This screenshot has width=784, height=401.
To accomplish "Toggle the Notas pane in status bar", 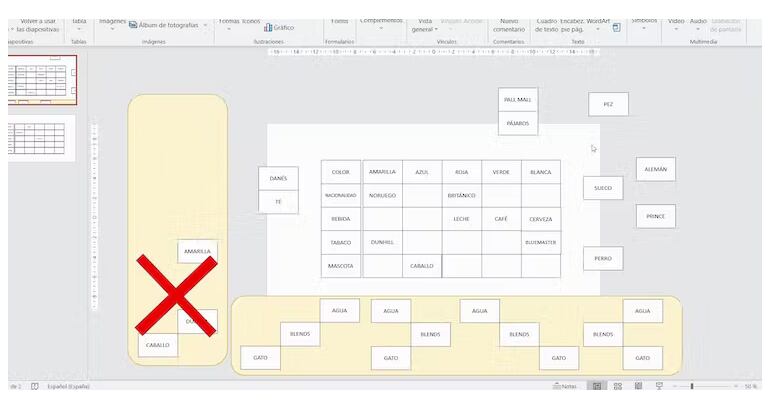I will coord(563,386).
